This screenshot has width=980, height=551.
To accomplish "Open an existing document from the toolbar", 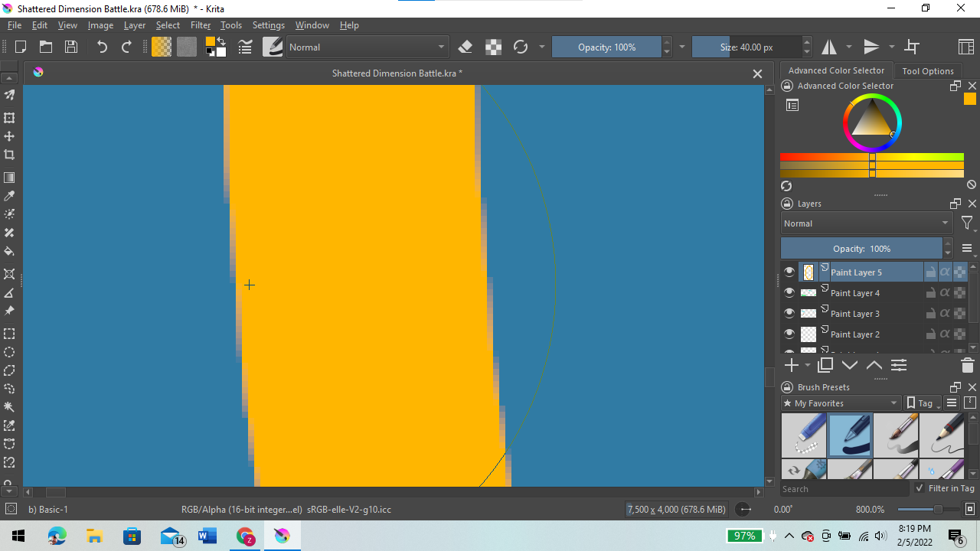I will pyautogui.click(x=46, y=47).
